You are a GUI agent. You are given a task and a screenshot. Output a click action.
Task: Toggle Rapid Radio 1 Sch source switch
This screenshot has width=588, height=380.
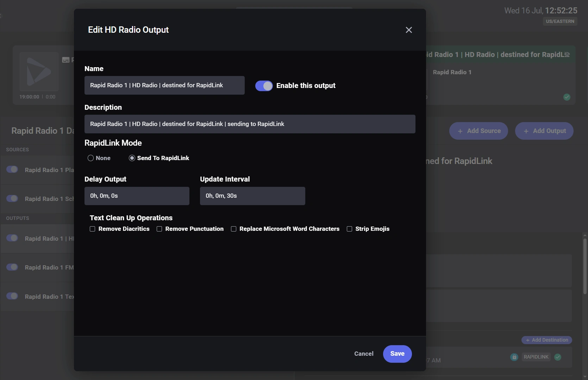(x=12, y=198)
